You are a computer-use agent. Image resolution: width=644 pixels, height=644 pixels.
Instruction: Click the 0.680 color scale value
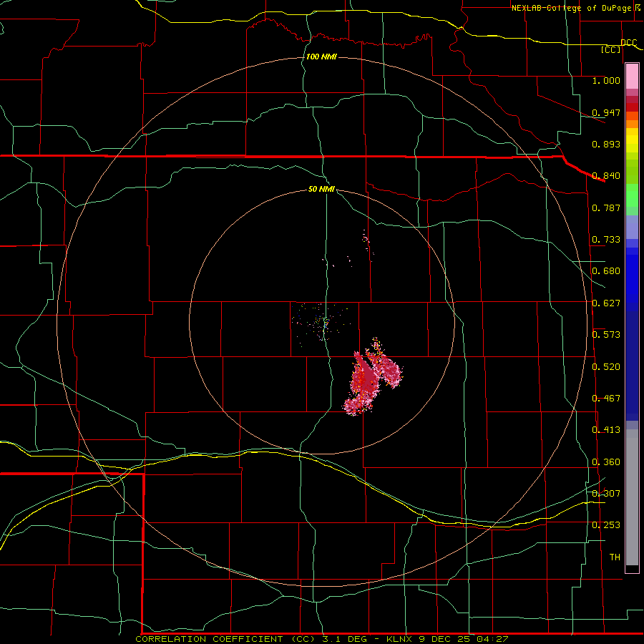coord(606,271)
